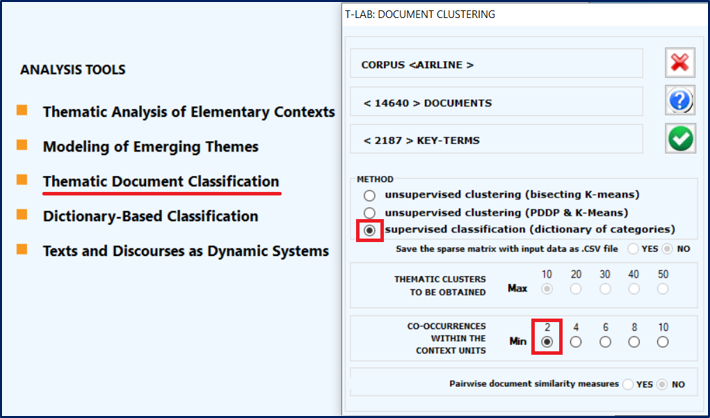Image resolution: width=710 pixels, height=418 pixels.
Task: Choose NO for saving sparse matrix CSV
Action: point(667,249)
